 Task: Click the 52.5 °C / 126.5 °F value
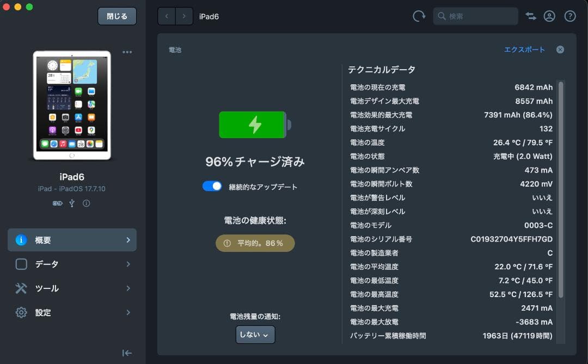521,294
